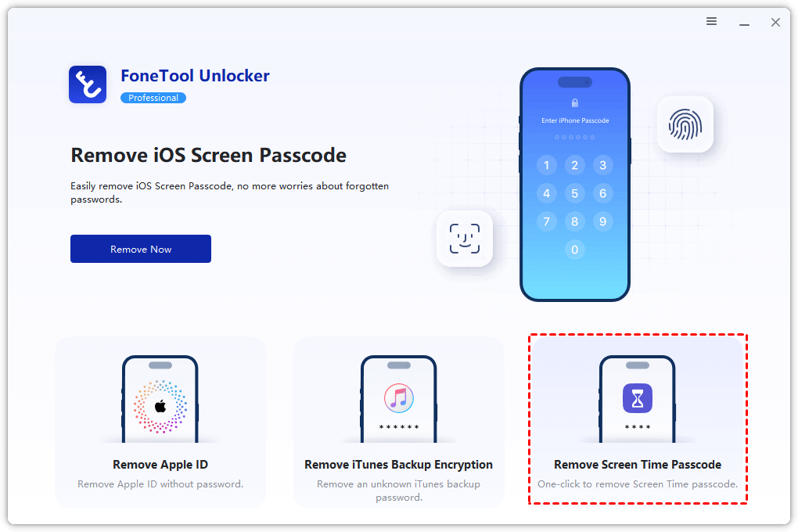The height and width of the screenshot is (532, 798).
Task: Open Remove iTunes Backup Encryption option
Action: click(398, 464)
